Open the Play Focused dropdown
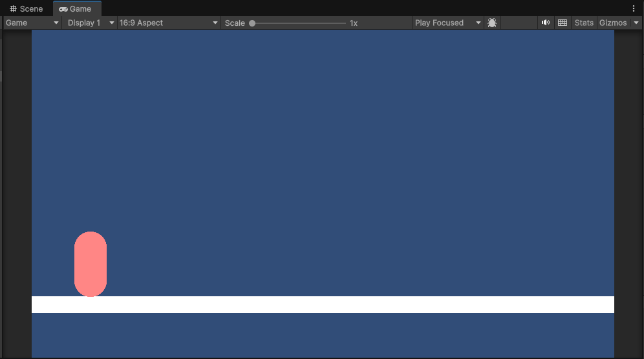Viewport: 644px width, 359px height. (x=447, y=23)
